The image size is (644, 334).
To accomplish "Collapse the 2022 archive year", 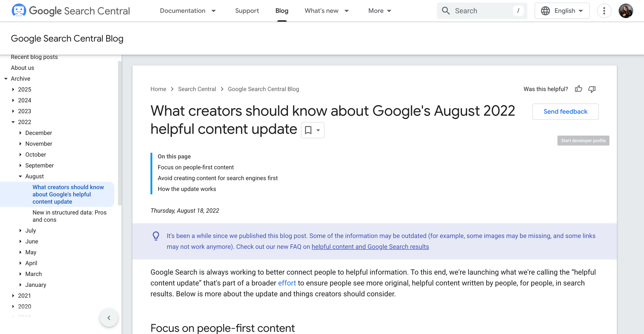I will pos(13,122).
